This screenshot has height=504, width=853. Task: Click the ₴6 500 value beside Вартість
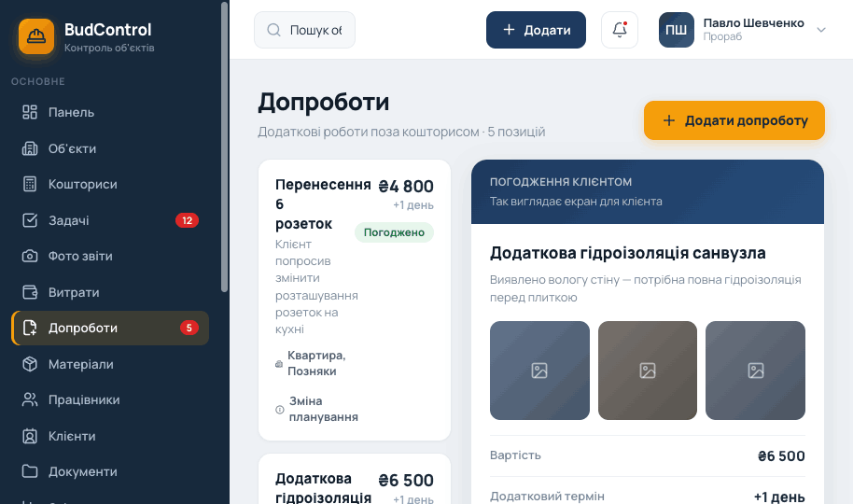tap(781, 456)
